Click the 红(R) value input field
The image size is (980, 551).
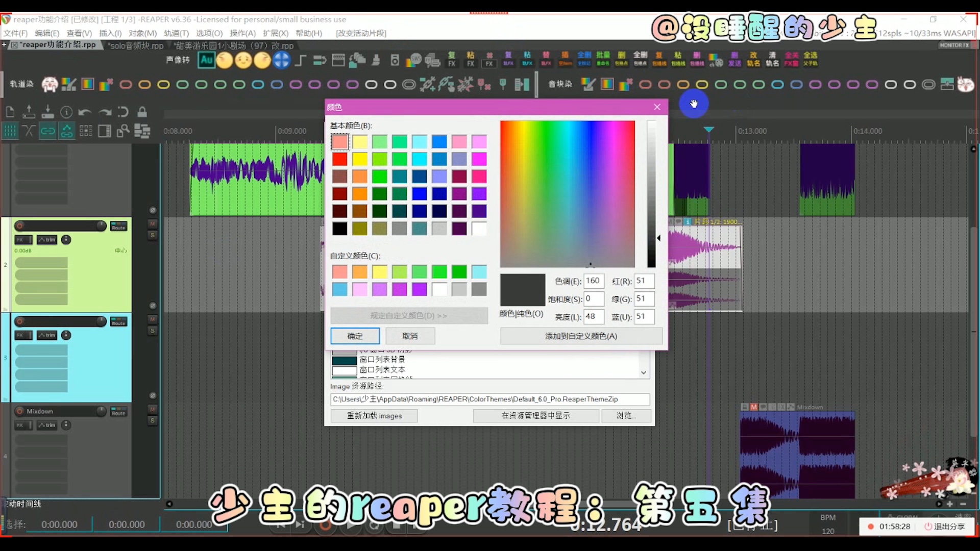click(644, 281)
